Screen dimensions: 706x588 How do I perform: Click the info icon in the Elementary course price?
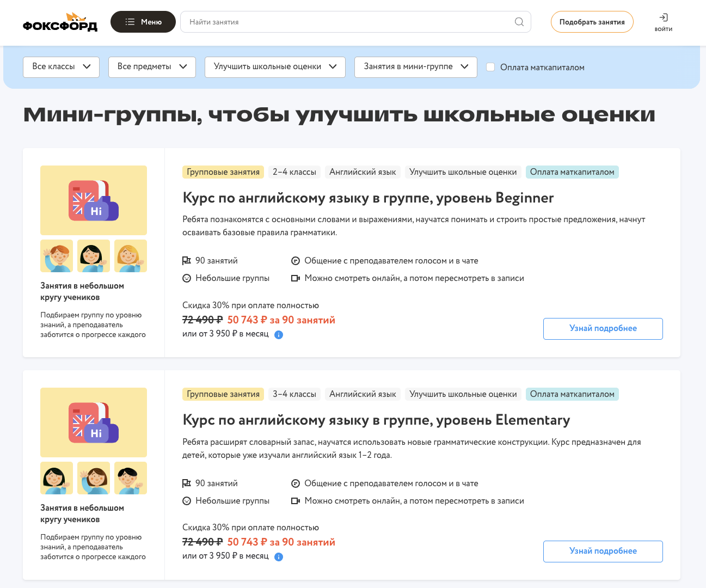coord(278,556)
